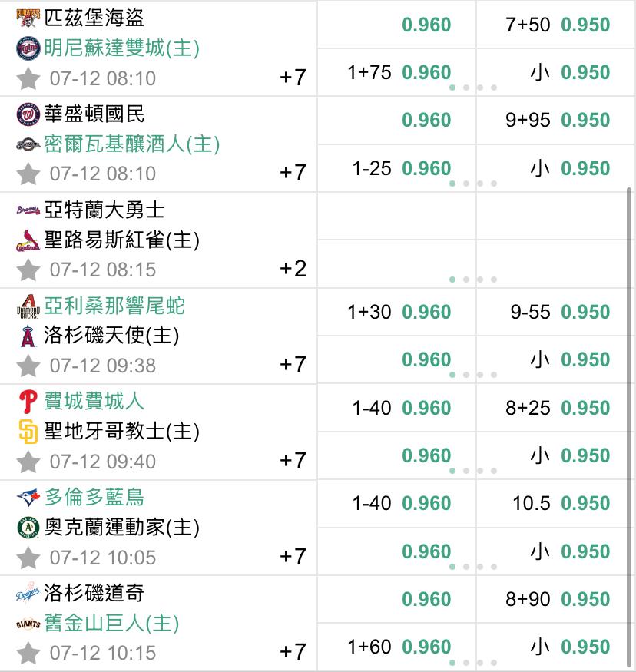Select 1+75 handicap odds 0.960 for Twins

point(426,72)
